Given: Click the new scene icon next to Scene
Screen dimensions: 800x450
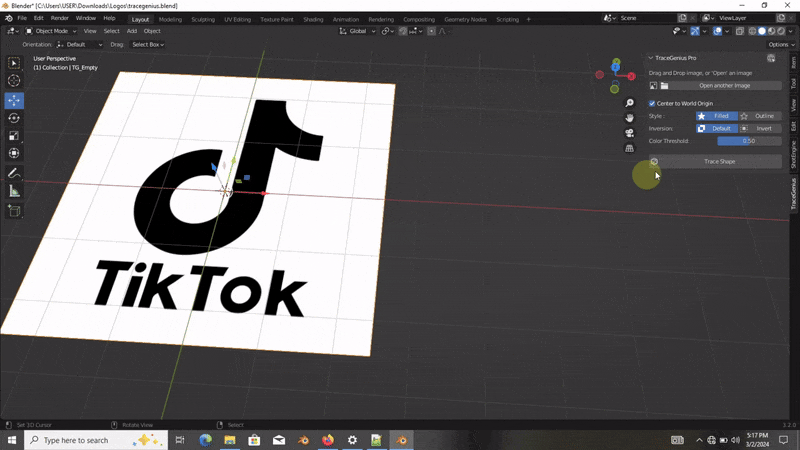Looking at the screenshot, I should (682, 18).
